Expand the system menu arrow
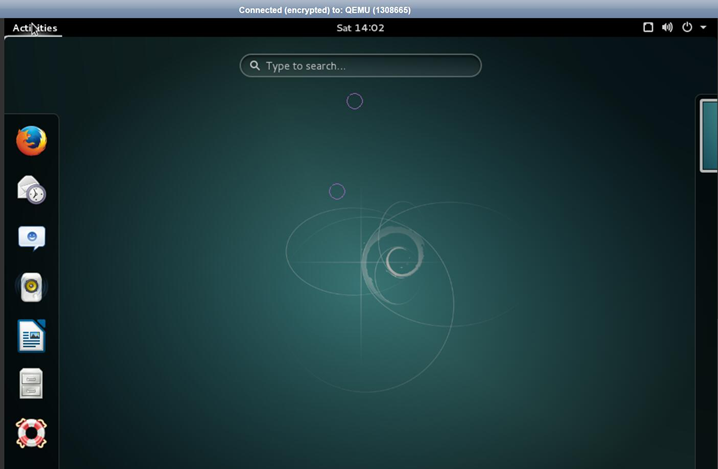718x469 pixels. (x=703, y=27)
